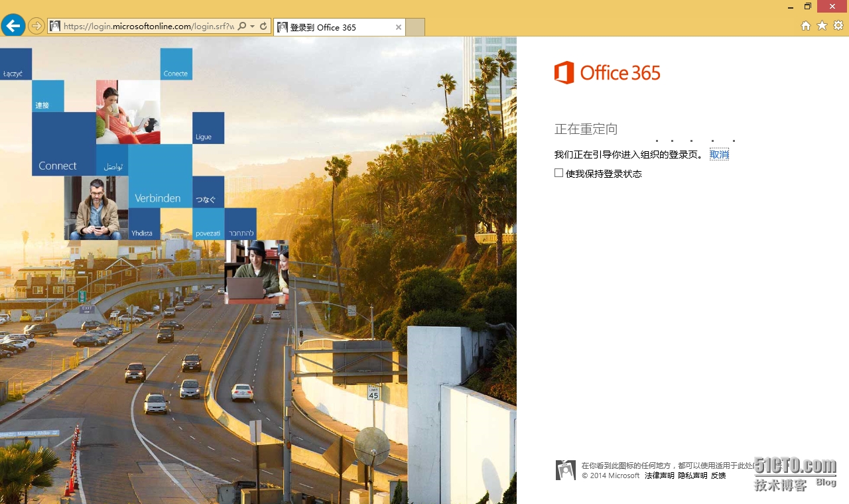
Task: Click the search magnifier in the address bar
Action: tap(241, 26)
